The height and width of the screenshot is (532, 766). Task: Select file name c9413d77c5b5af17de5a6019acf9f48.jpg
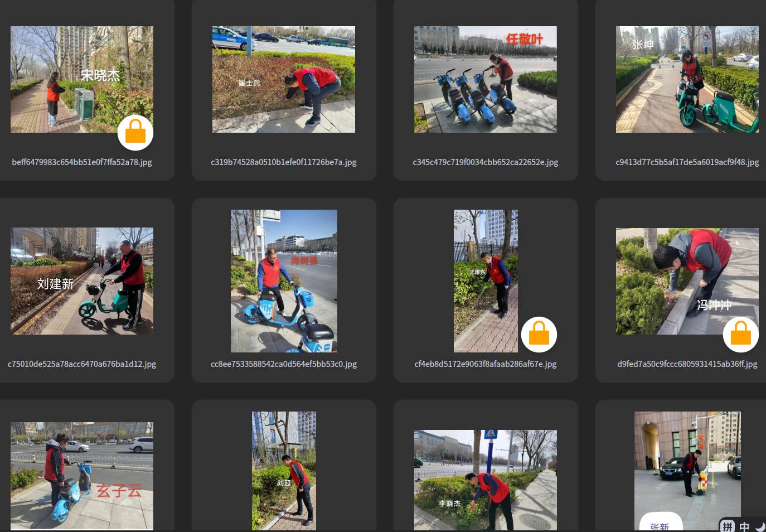[x=687, y=162]
